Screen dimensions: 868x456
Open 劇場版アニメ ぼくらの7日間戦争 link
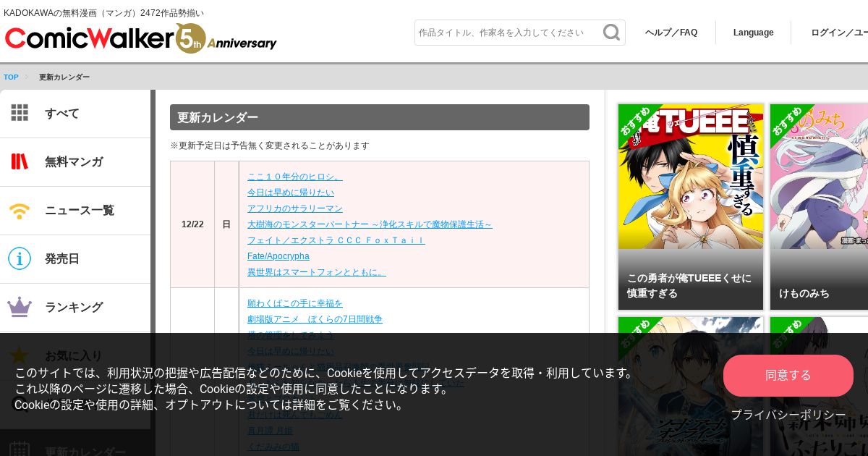[315, 319]
